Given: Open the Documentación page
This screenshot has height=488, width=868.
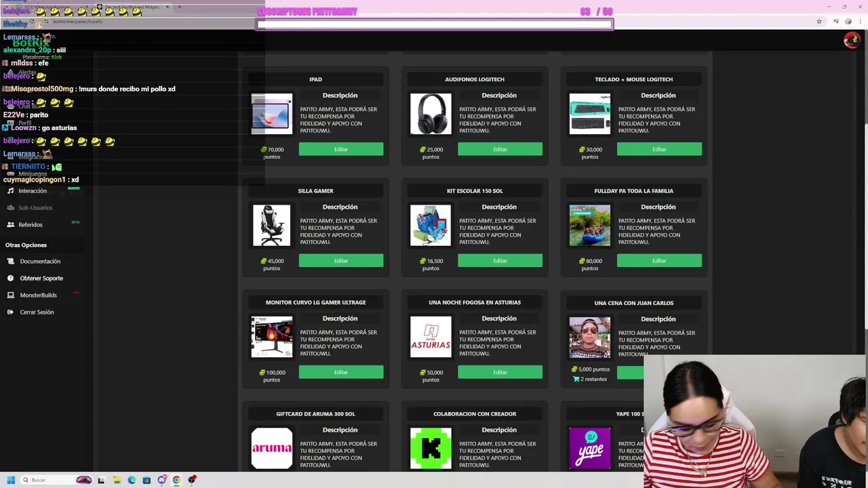Looking at the screenshot, I should 40,262.
